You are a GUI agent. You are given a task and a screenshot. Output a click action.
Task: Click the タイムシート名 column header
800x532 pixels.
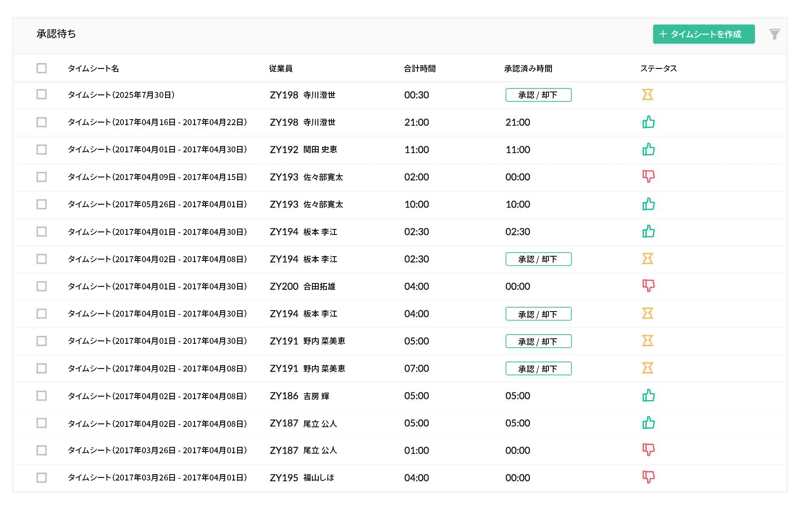(x=93, y=68)
